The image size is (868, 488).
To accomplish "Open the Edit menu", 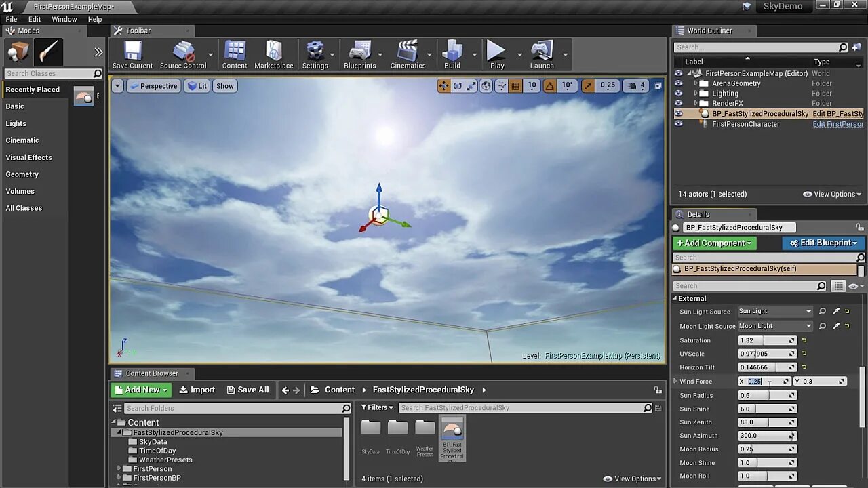I will 35,19.
